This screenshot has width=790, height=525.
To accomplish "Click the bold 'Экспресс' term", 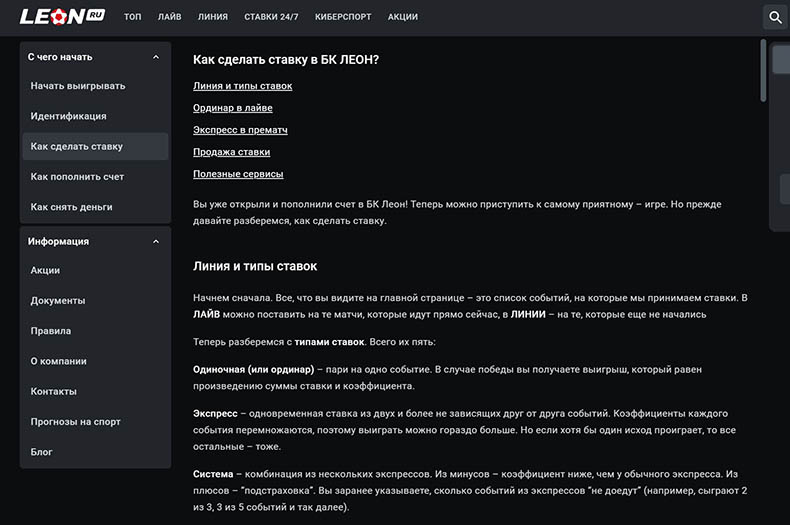I will (x=215, y=414).
